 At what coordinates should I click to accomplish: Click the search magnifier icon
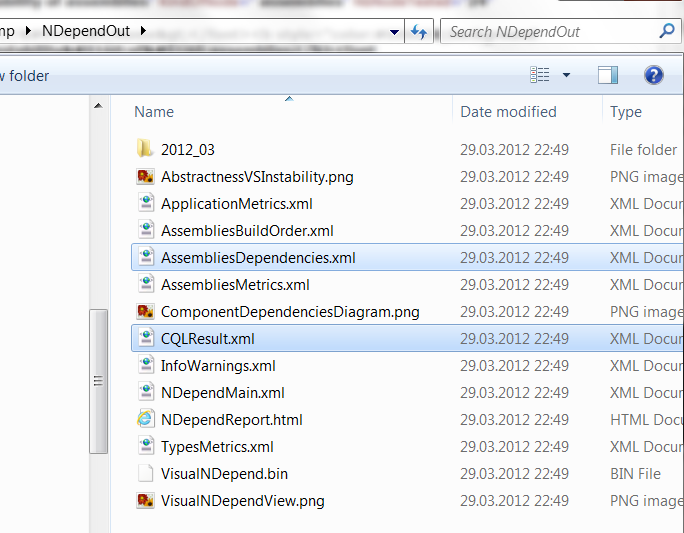click(667, 31)
